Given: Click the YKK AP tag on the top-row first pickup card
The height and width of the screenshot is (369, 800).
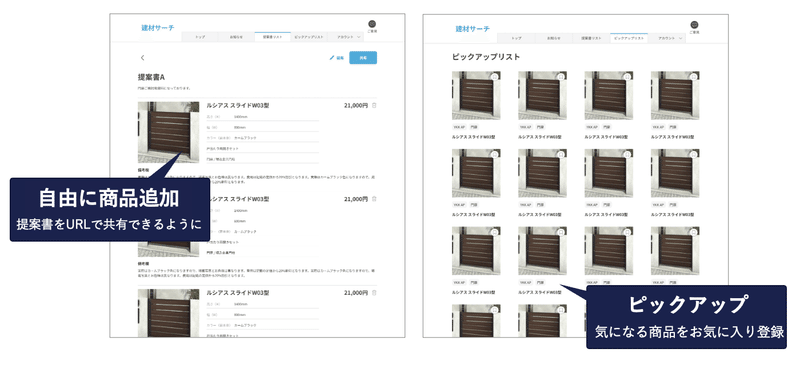Looking at the screenshot, I should click(x=459, y=127).
